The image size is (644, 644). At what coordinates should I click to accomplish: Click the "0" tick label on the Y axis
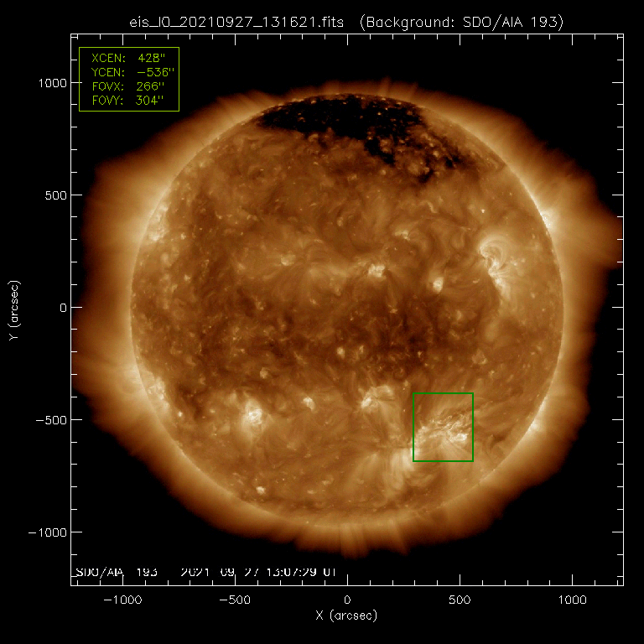pos(60,308)
